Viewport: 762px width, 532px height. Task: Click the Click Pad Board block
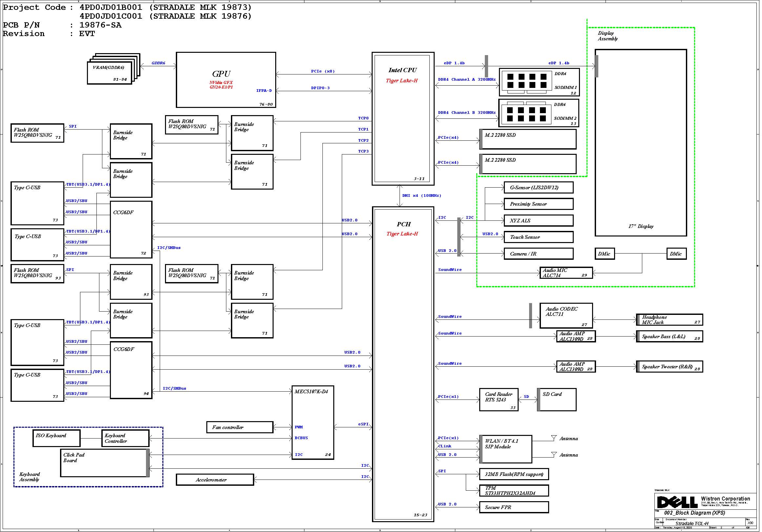tap(105, 464)
